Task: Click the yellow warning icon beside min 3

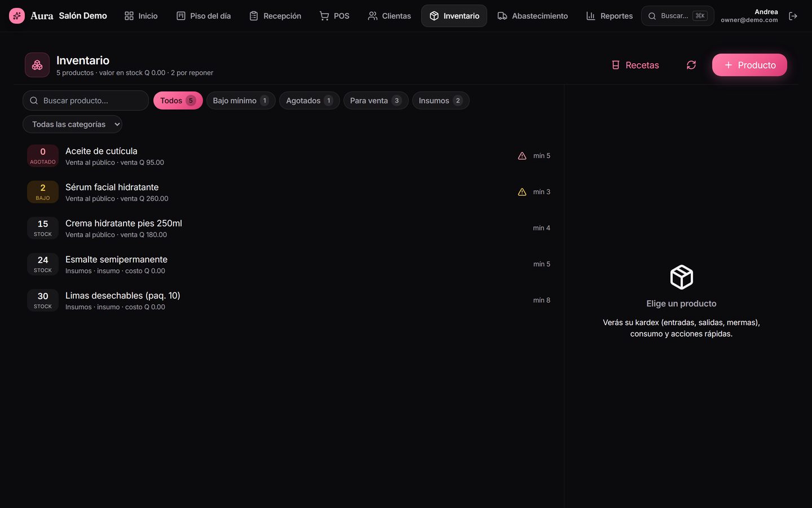Action: click(x=522, y=192)
